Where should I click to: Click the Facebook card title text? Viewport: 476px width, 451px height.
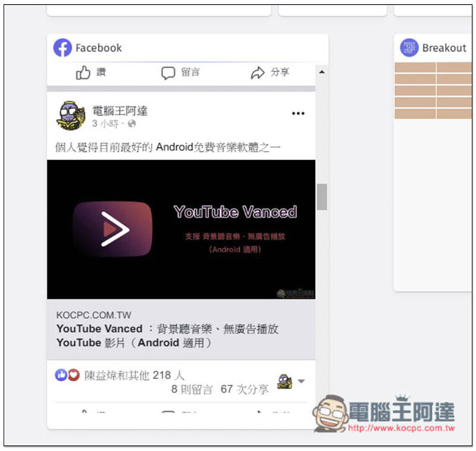pyautogui.click(x=99, y=48)
